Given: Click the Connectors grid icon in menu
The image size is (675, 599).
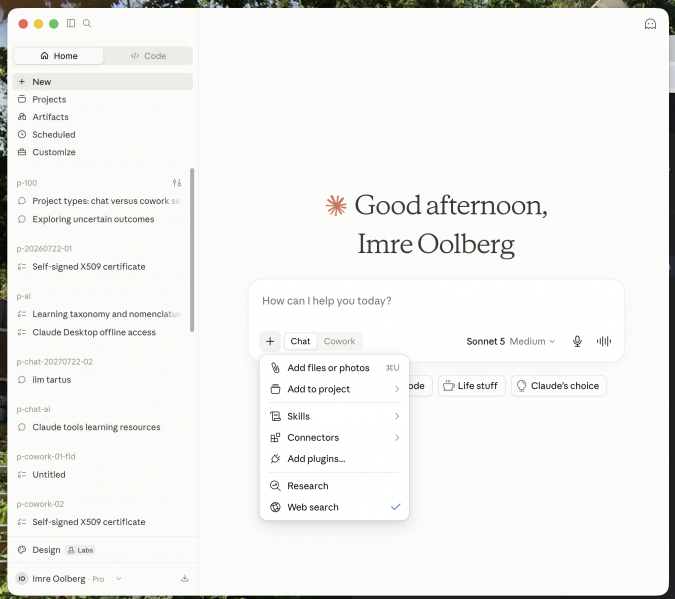Looking at the screenshot, I should 275,438.
